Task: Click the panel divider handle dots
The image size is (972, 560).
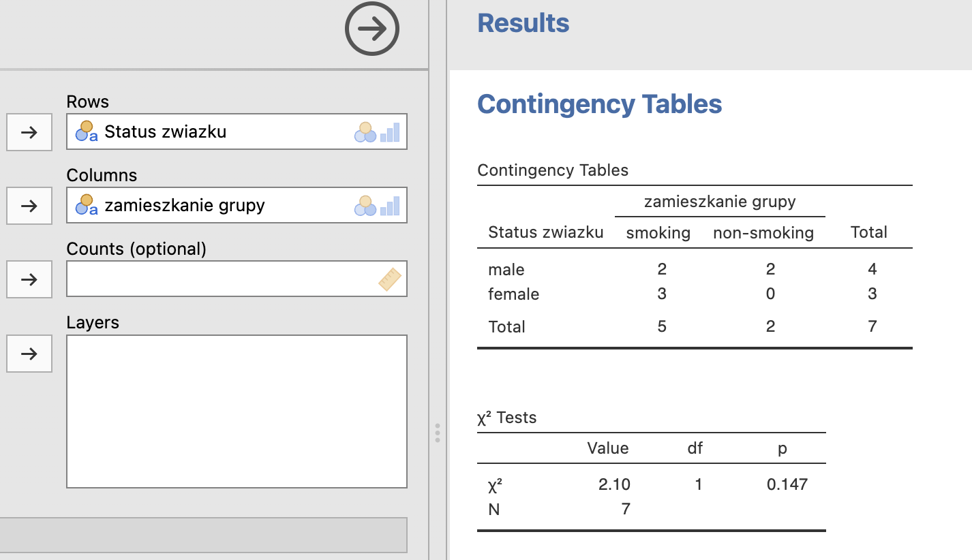Action: tap(438, 433)
